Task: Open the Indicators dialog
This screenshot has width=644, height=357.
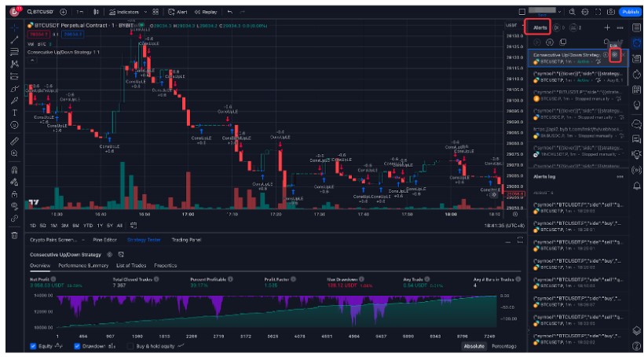Action: tap(124, 12)
